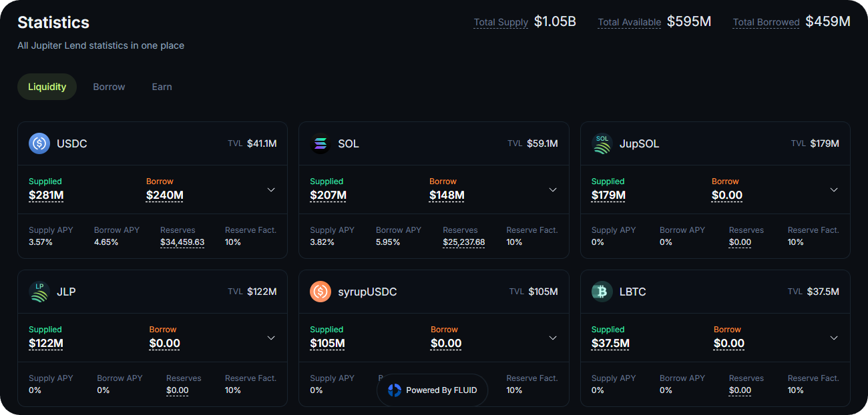Click the JupSOL token icon

pos(602,143)
